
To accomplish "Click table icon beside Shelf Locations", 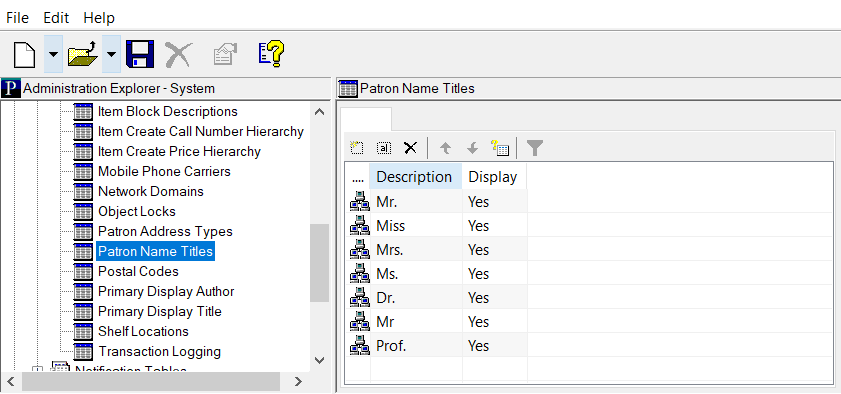I will pyautogui.click(x=83, y=332).
